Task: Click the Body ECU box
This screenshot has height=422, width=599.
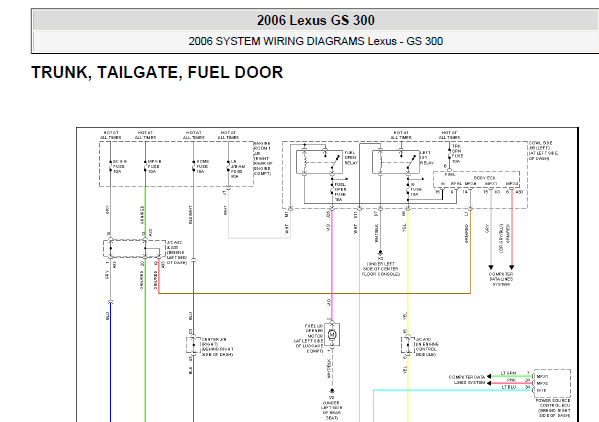Action: pos(476,179)
